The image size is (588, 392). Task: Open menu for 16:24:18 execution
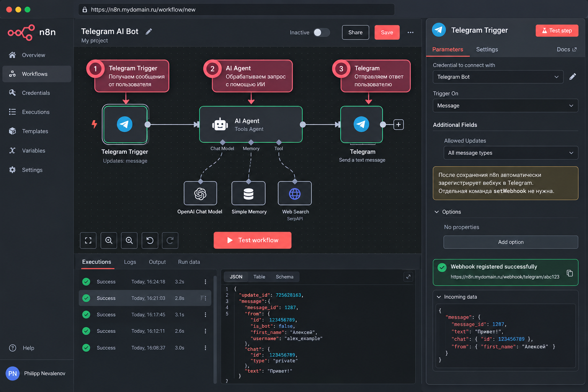205,282
